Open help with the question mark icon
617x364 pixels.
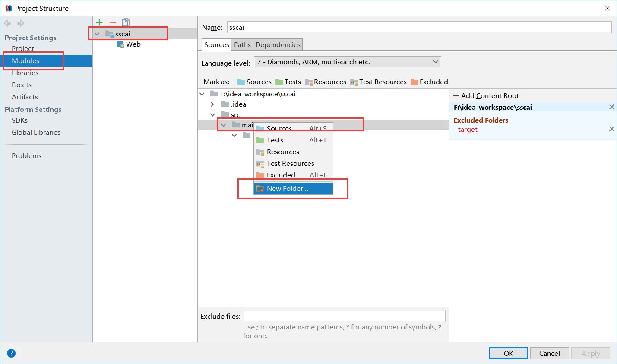click(11, 353)
